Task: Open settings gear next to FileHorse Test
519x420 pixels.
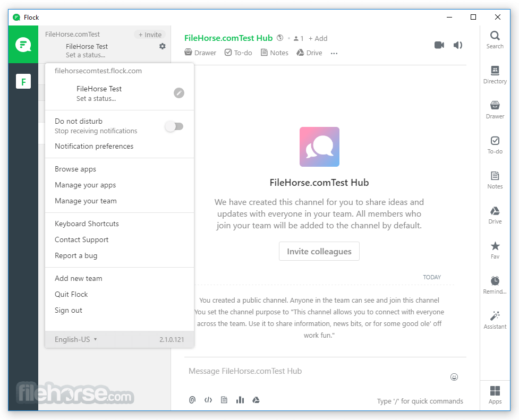Action: [162, 46]
